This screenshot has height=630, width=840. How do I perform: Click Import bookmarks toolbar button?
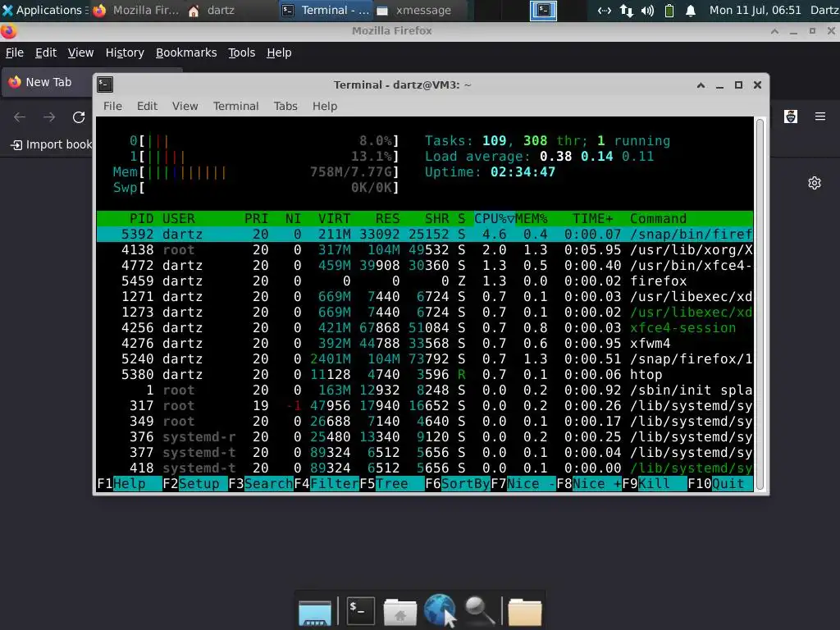(51, 144)
